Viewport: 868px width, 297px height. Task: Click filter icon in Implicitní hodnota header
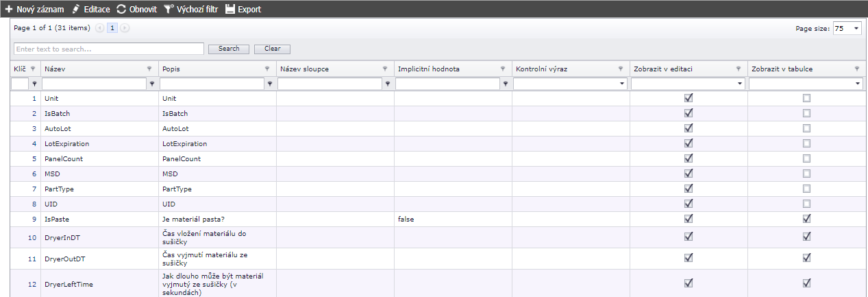click(503, 69)
